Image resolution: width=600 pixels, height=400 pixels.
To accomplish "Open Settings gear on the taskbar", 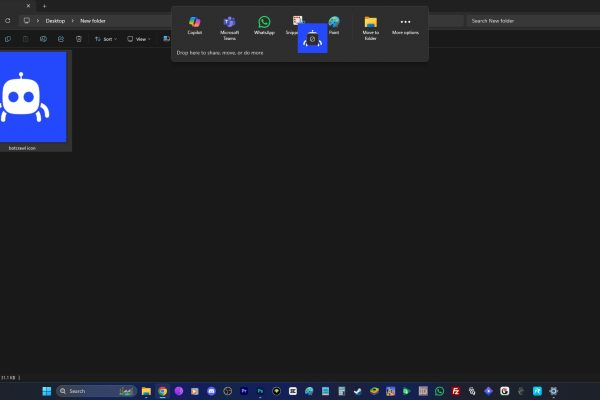I will coord(553,391).
